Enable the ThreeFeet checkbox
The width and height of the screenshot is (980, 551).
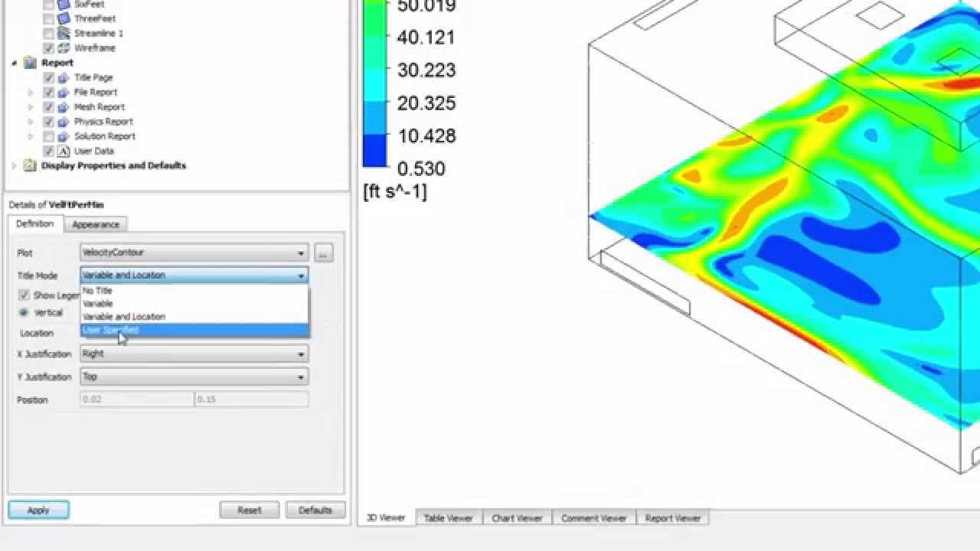tap(49, 18)
